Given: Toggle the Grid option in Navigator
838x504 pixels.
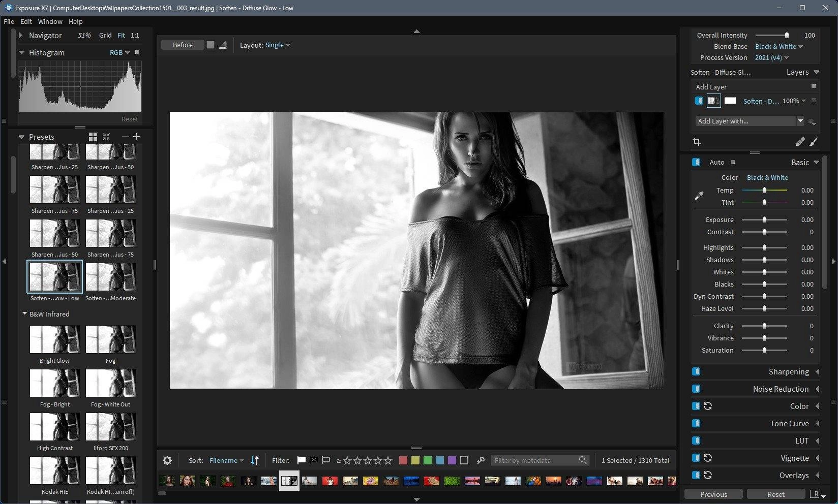Looking at the screenshot, I should coord(105,35).
